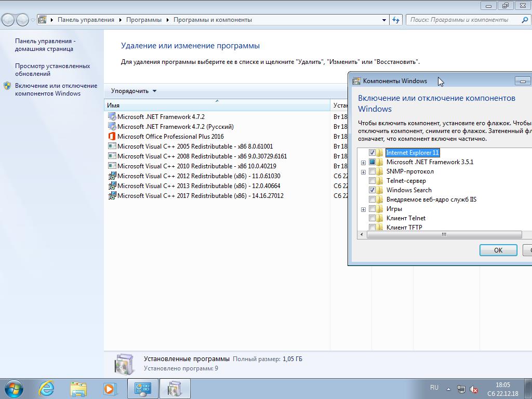This screenshot has height=399, width=532.
Task: Launch Internet Explorer from the taskbar
Action: 46,389
